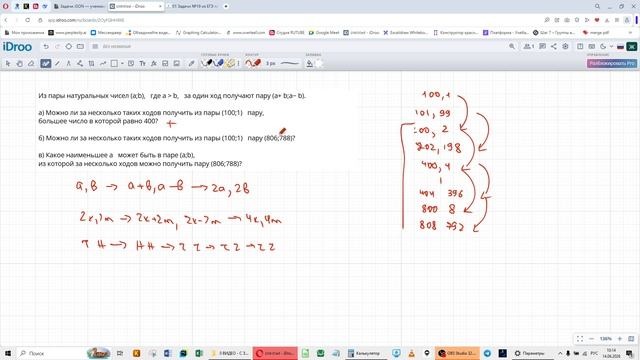Open Калькулятор from the taskbar

tap(364, 353)
